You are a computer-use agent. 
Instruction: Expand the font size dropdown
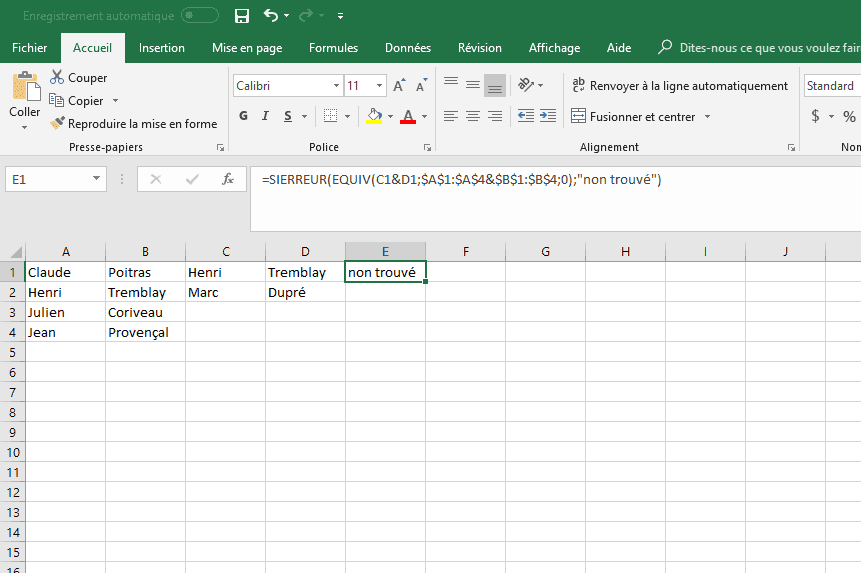pos(379,86)
